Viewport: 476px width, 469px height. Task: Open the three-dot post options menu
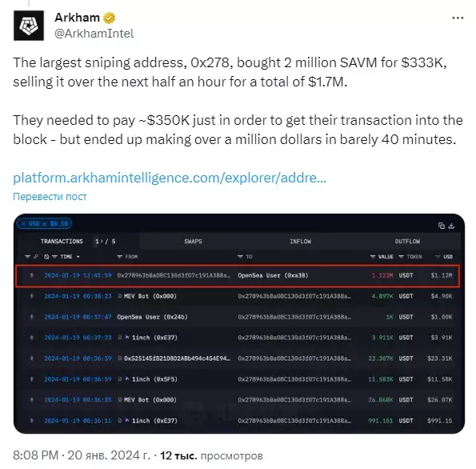[458, 18]
